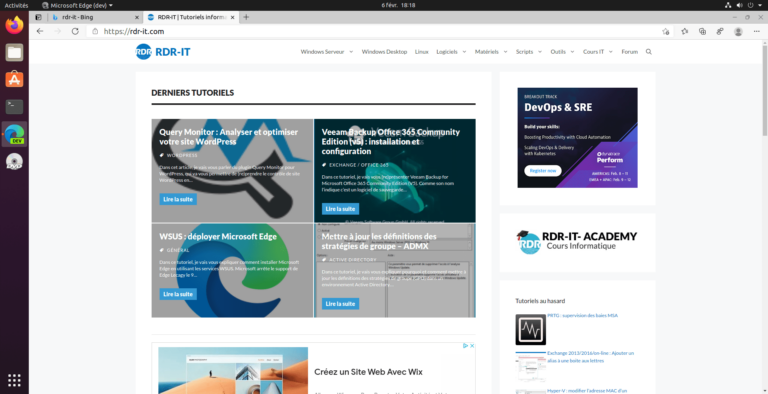768x394 pixels.
Task: Open the Favorites list
Action: 684,31
